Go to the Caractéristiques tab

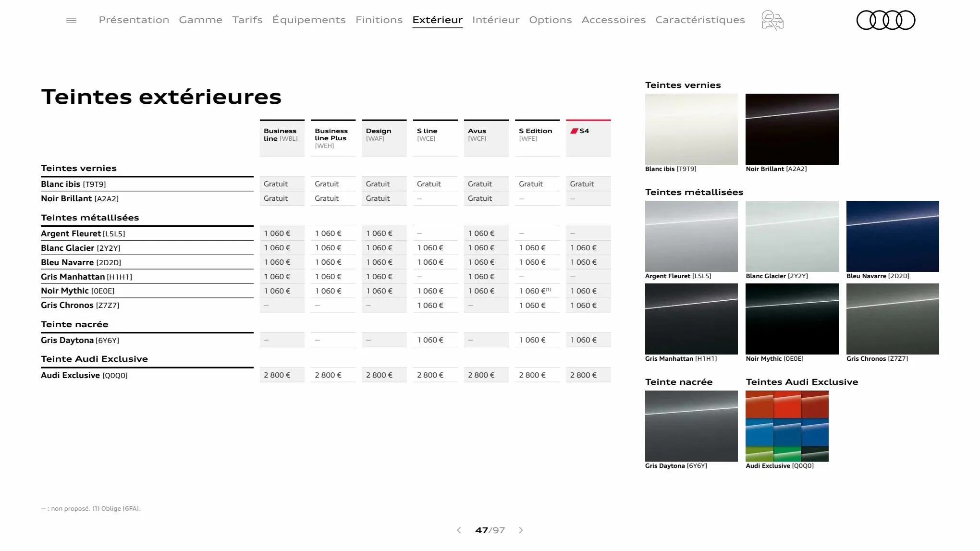[700, 20]
